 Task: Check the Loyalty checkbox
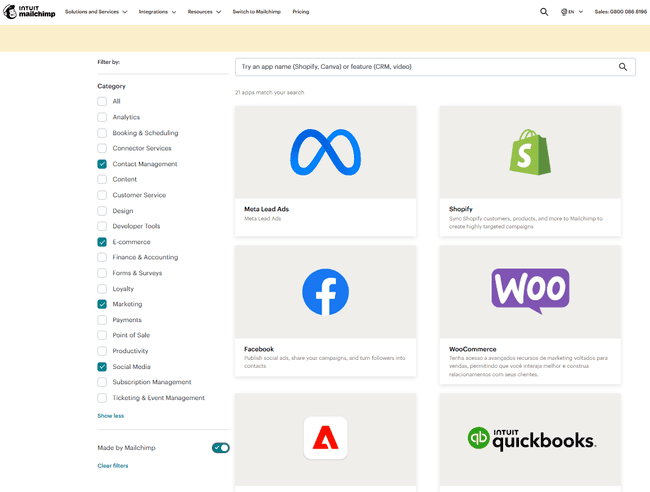click(x=102, y=289)
